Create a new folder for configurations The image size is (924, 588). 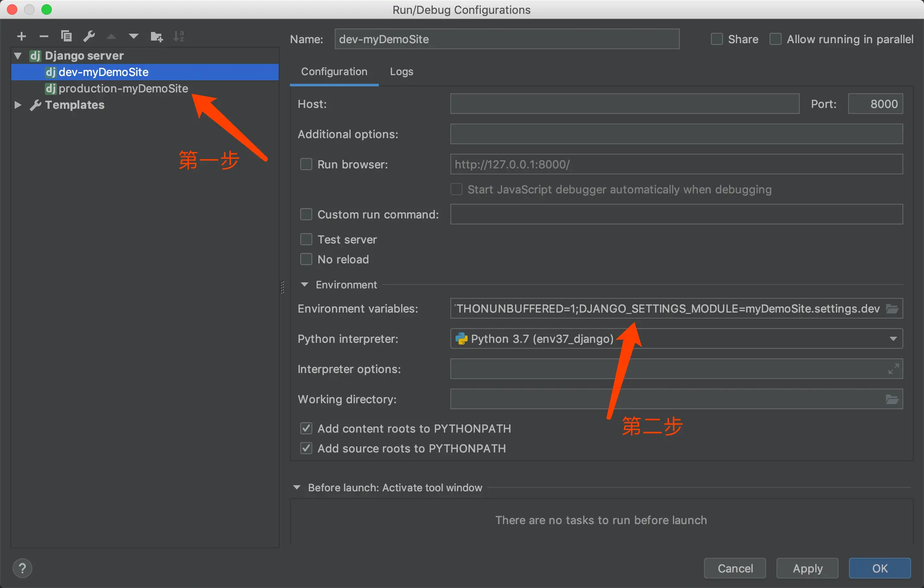click(157, 37)
